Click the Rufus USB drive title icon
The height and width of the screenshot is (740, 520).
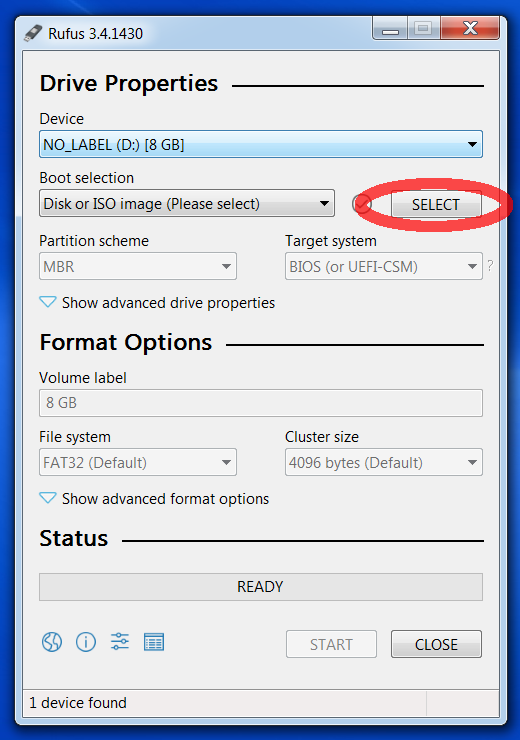click(x=33, y=33)
